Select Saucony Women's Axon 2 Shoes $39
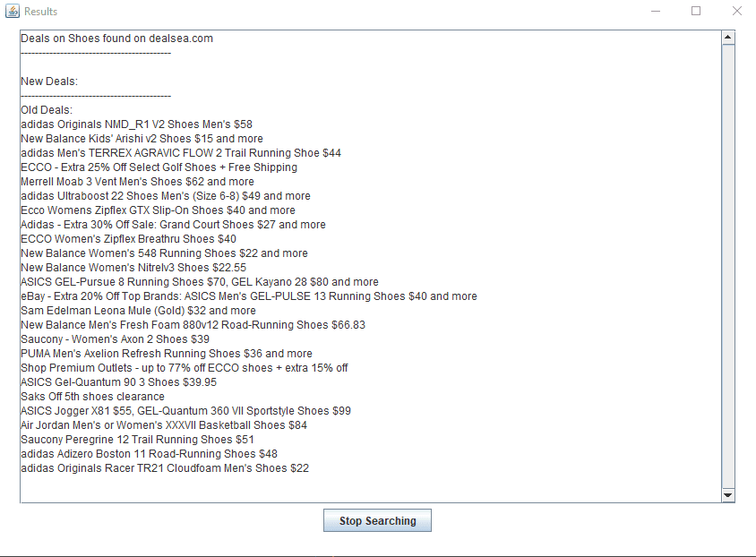Viewport: 756px width, 557px height. (115, 339)
